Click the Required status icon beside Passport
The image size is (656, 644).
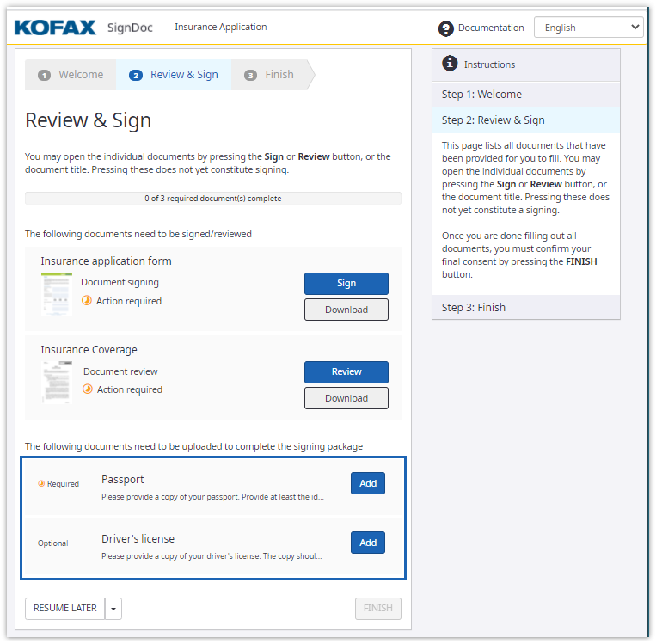coord(41,484)
